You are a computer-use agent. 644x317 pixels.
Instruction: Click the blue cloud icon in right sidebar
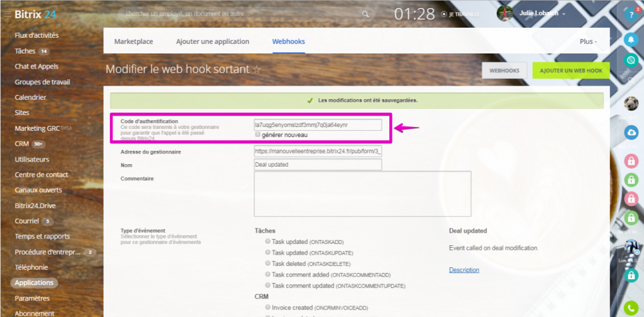631,133
